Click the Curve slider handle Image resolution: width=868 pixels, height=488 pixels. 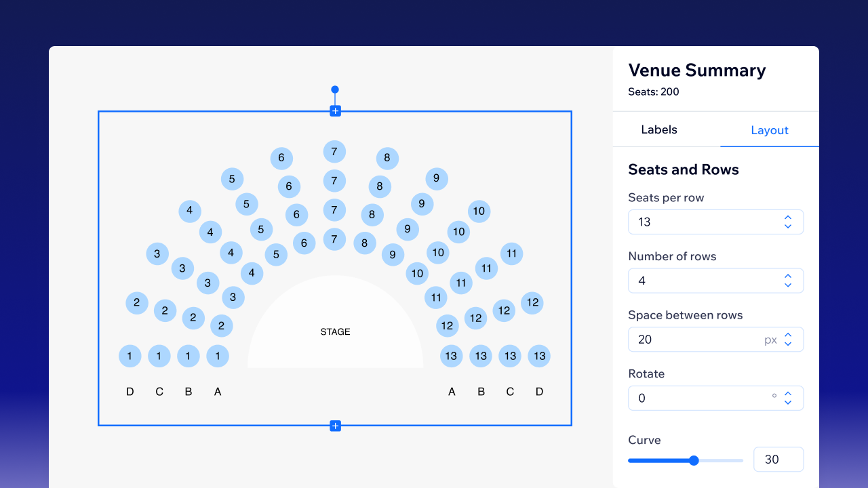(693, 460)
